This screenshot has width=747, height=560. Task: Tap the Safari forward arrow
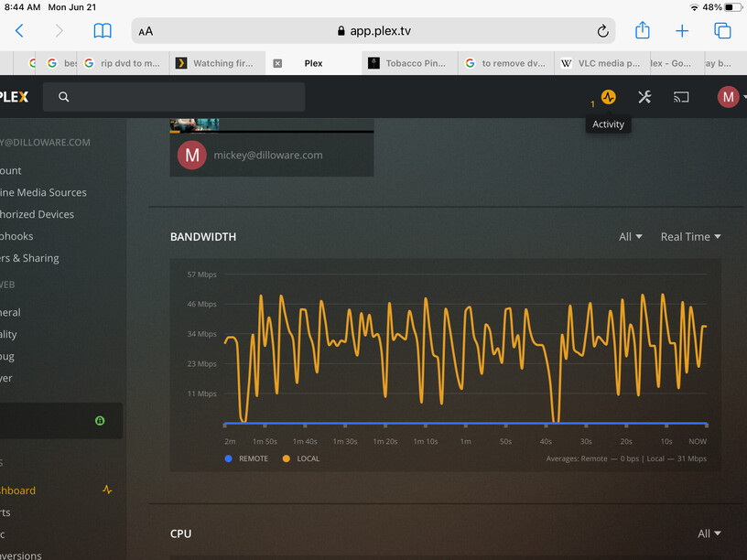click(60, 31)
